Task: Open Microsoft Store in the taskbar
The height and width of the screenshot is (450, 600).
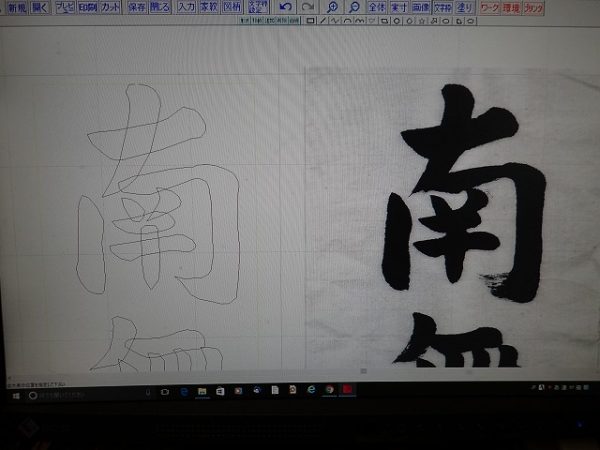Action: (220, 391)
